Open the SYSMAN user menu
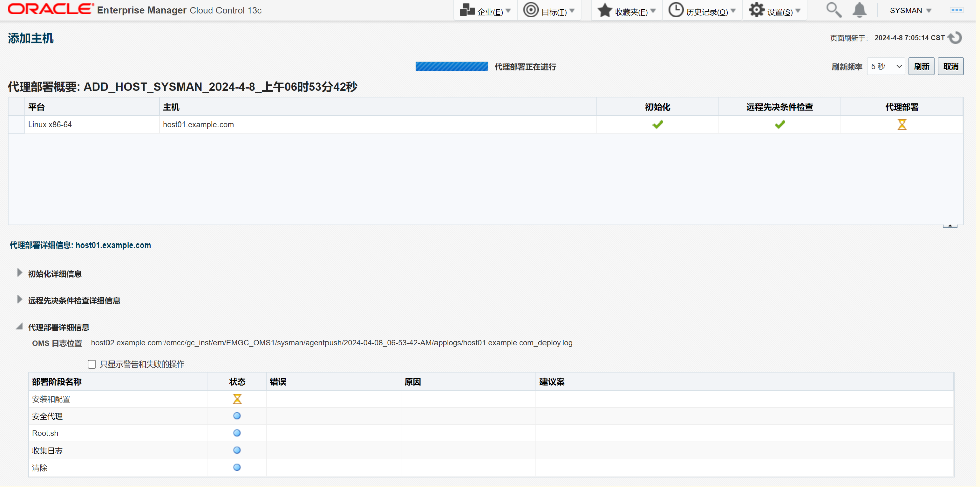 pos(910,11)
